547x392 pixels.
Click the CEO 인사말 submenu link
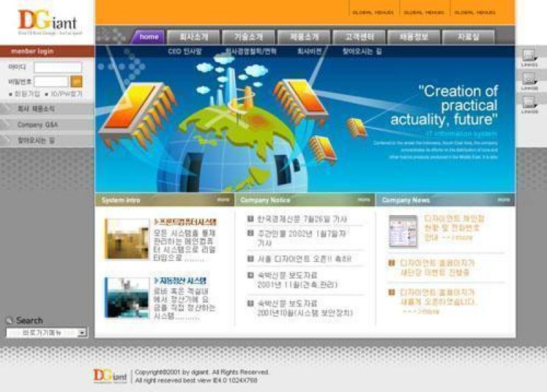(x=185, y=51)
